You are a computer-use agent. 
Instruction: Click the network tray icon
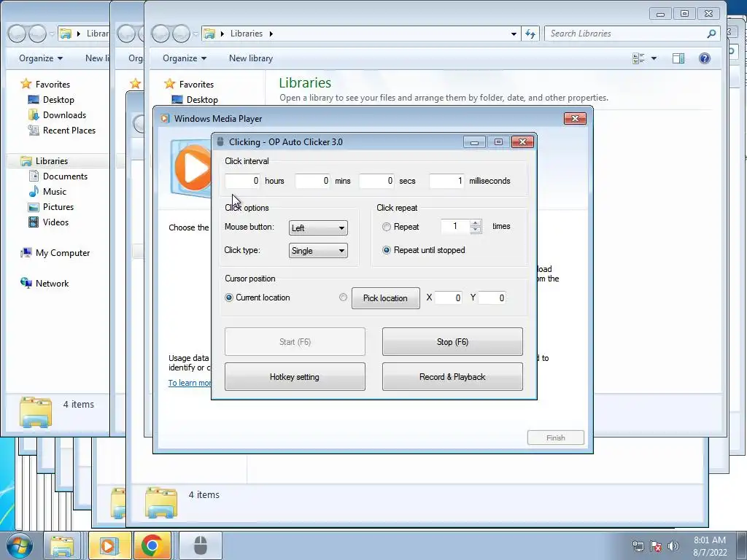click(638, 545)
